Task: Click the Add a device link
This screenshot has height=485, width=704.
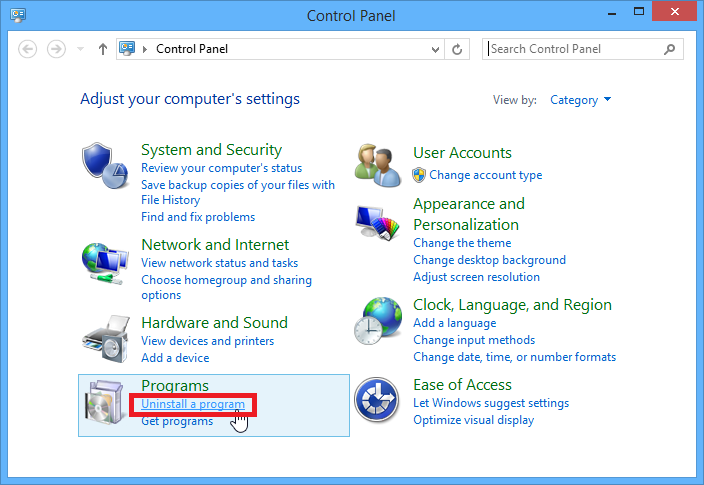Action: click(175, 358)
